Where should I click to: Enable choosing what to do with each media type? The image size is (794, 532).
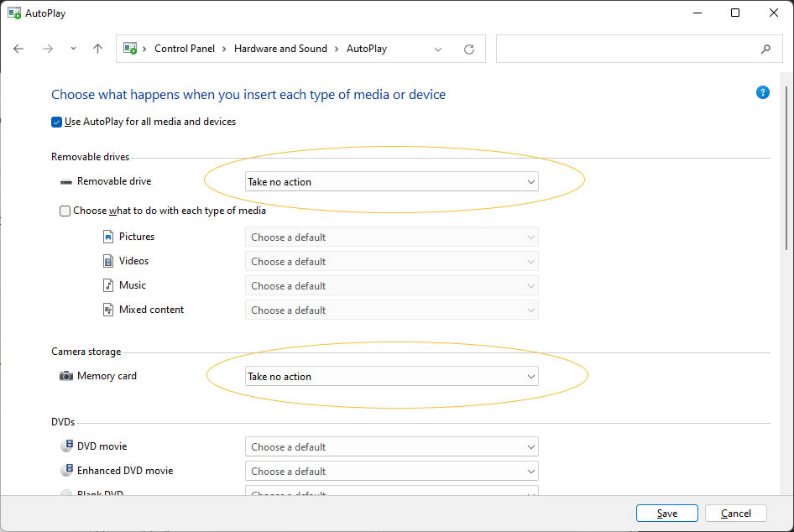65,211
